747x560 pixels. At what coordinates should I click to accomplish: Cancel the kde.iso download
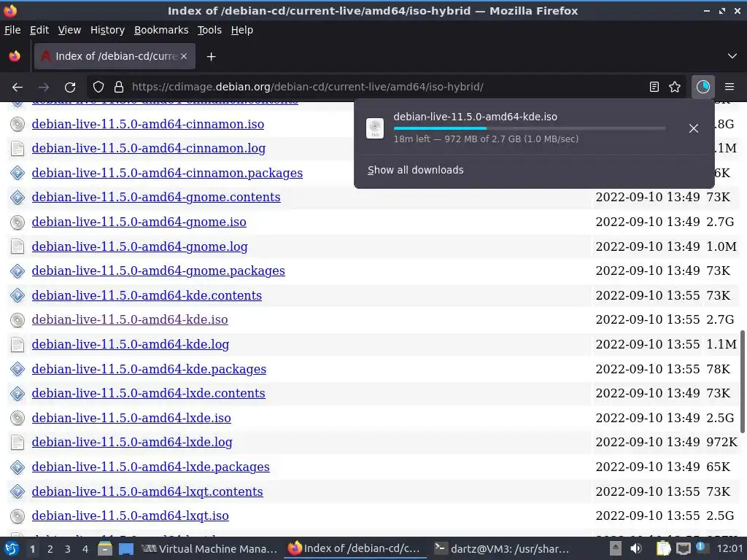coord(694,128)
